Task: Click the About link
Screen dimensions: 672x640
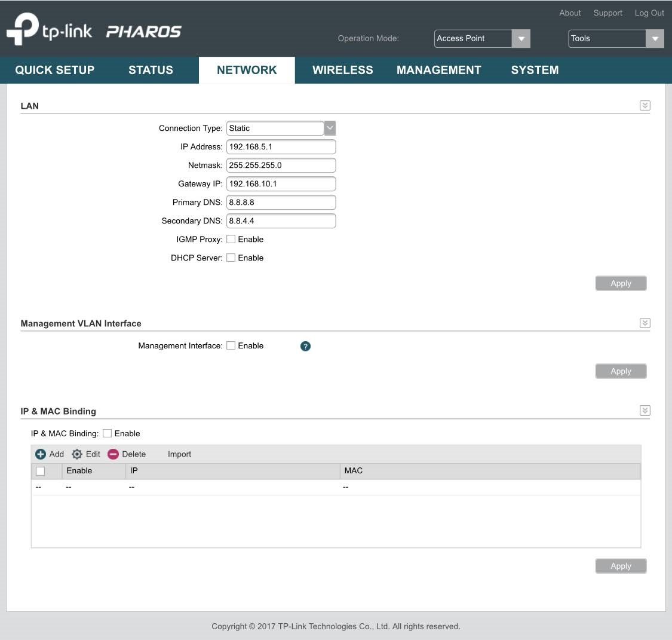Action: (570, 13)
